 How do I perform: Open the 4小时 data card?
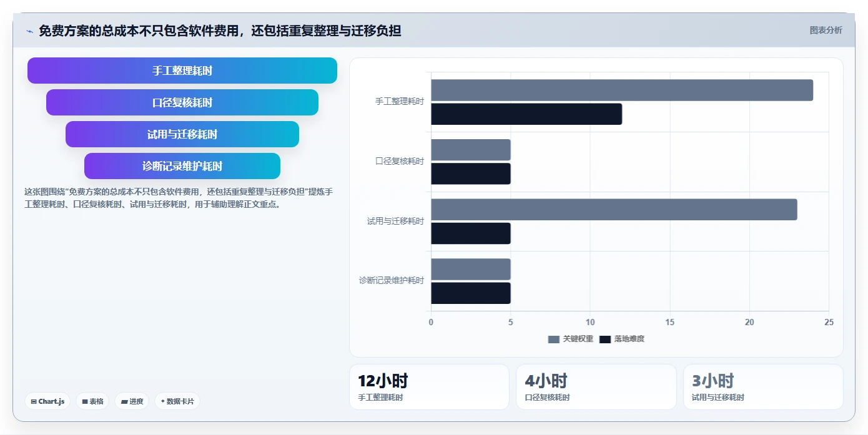596,387
